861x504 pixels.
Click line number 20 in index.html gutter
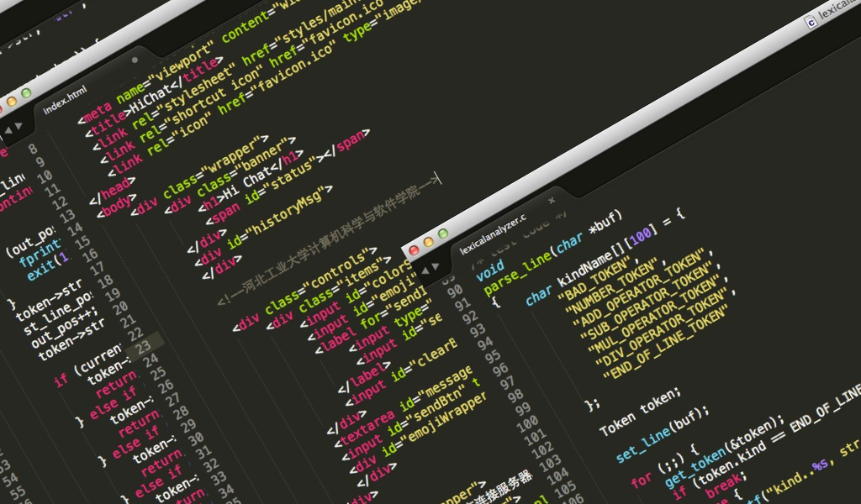tap(121, 307)
